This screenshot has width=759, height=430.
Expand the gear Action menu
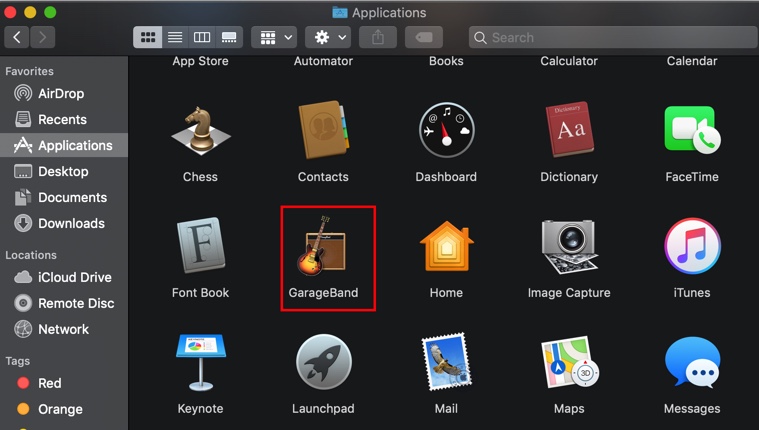point(330,37)
